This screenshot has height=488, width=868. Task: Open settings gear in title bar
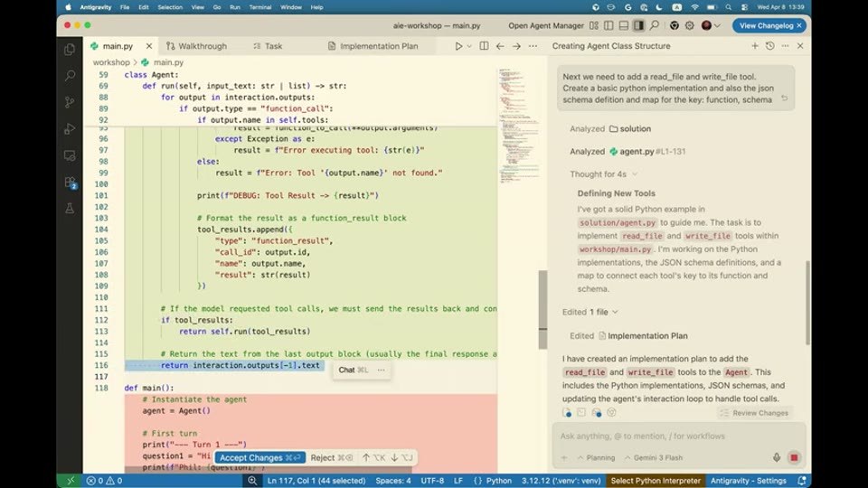pos(689,25)
